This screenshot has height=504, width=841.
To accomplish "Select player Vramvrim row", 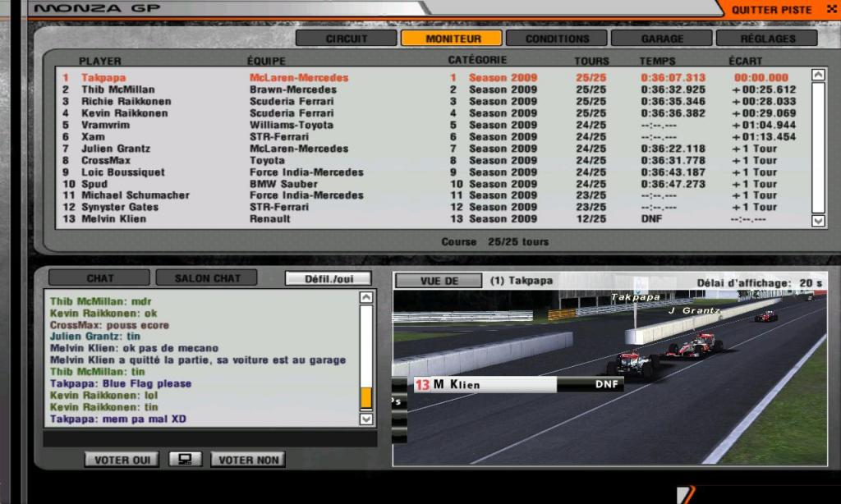I will click(432, 125).
